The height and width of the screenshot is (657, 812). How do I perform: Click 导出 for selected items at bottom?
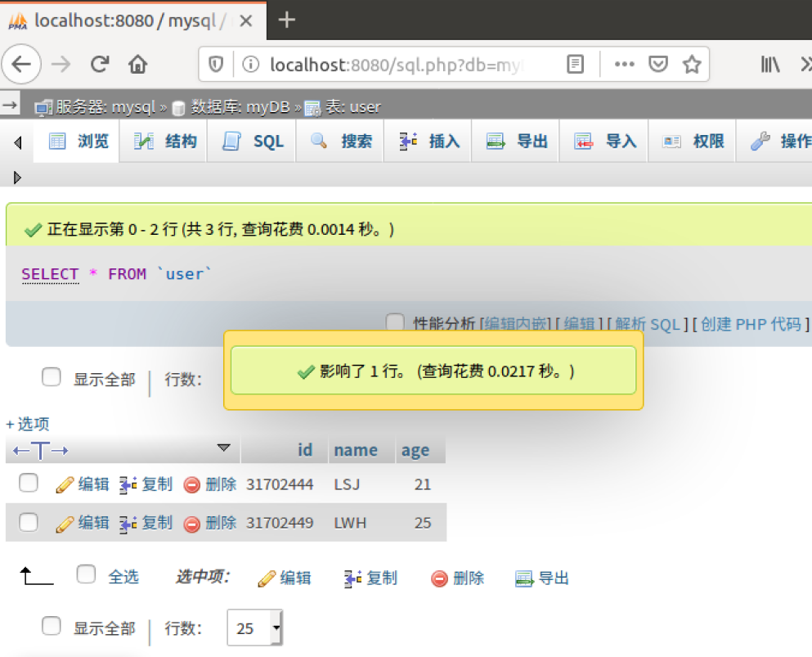click(x=542, y=578)
